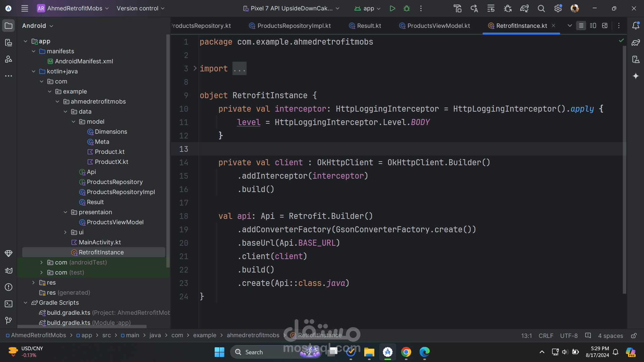This screenshot has height=362, width=644.
Task: Expand the folded import block on line 3
Action: (239, 69)
